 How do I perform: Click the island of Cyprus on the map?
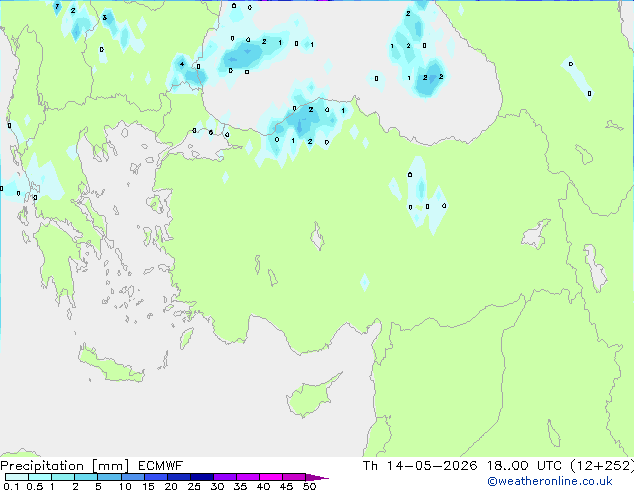(311, 396)
